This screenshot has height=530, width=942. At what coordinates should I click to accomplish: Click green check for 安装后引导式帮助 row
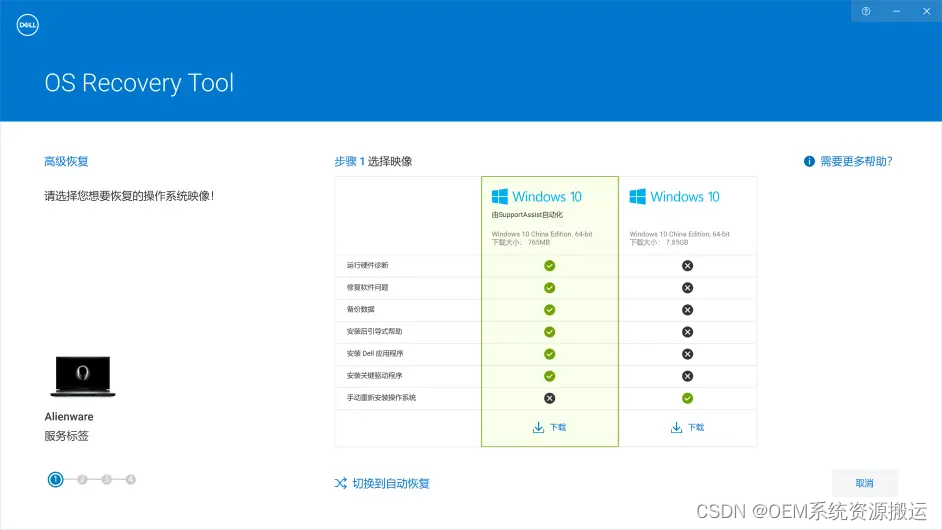[550, 332]
